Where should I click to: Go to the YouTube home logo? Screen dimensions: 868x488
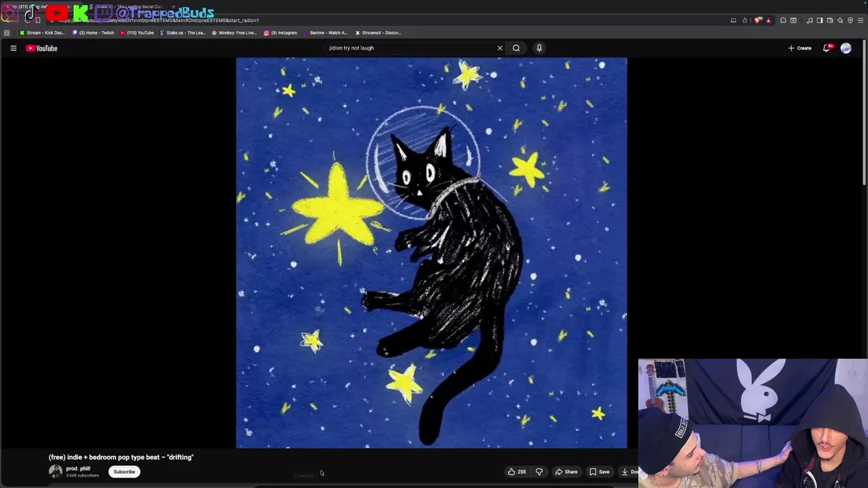point(42,48)
